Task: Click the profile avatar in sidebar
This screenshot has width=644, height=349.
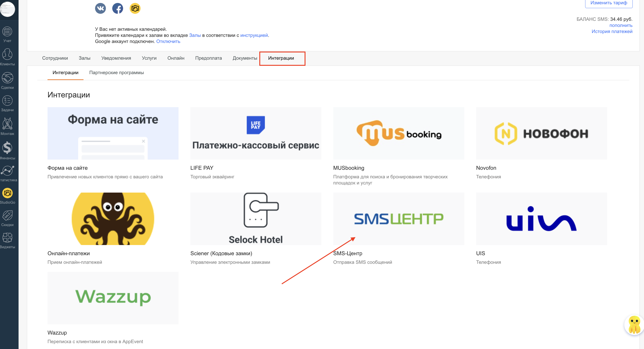Action: tap(7, 9)
